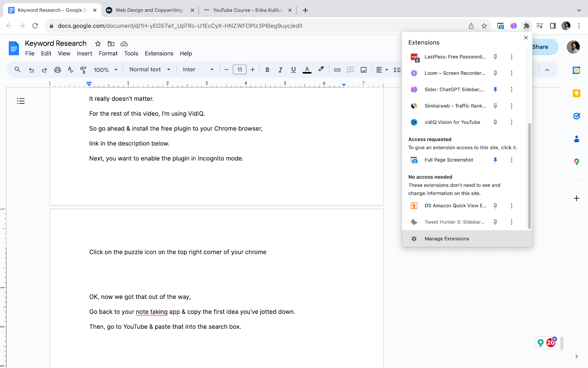Click the insert link icon

(337, 70)
